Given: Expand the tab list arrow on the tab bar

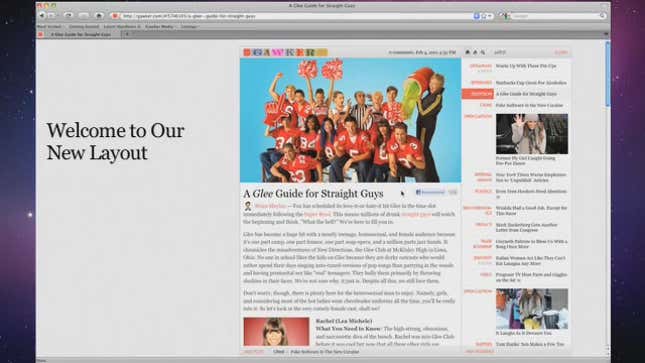Looking at the screenshot, I should click(606, 34).
